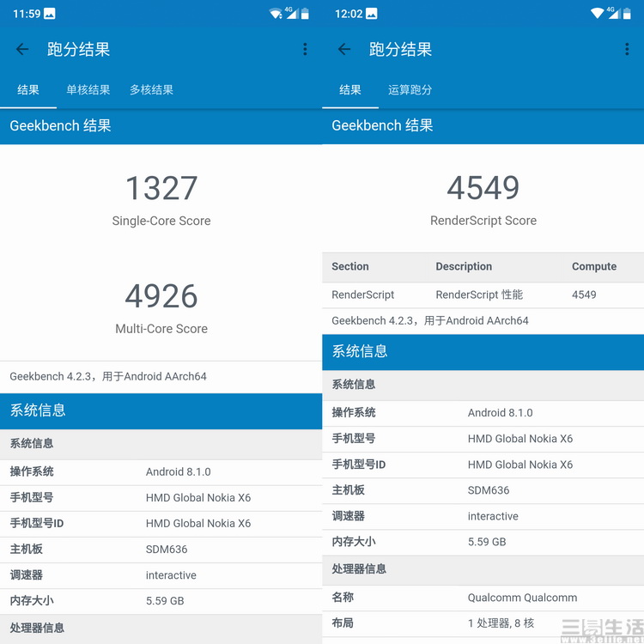
Task: Tap SDM636 value on right screen
Action: point(489,490)
